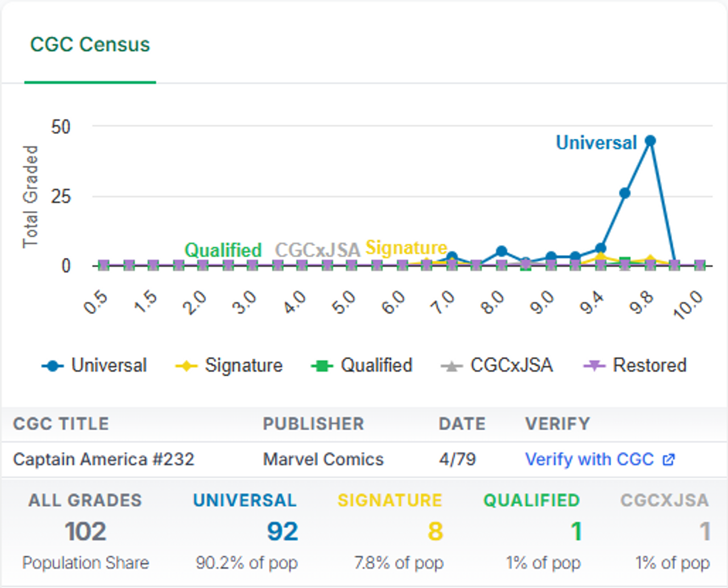728x588 pixels.
Task: Select the Universal data point at 9.6
Action: 625,193
